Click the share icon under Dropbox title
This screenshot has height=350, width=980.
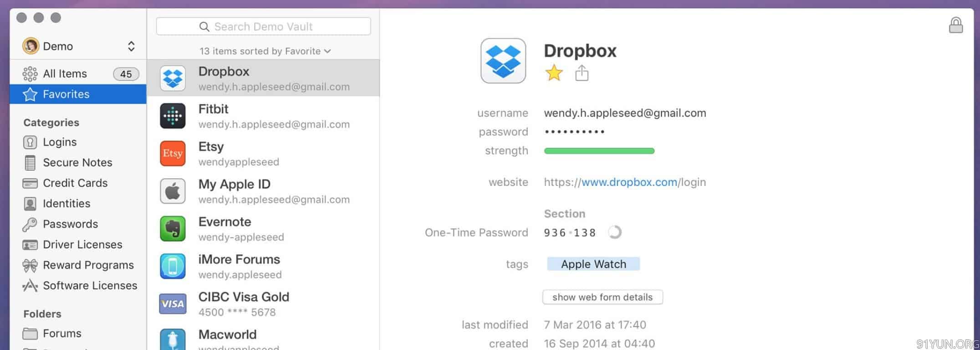pyautogui.click(x=582, y=73)
